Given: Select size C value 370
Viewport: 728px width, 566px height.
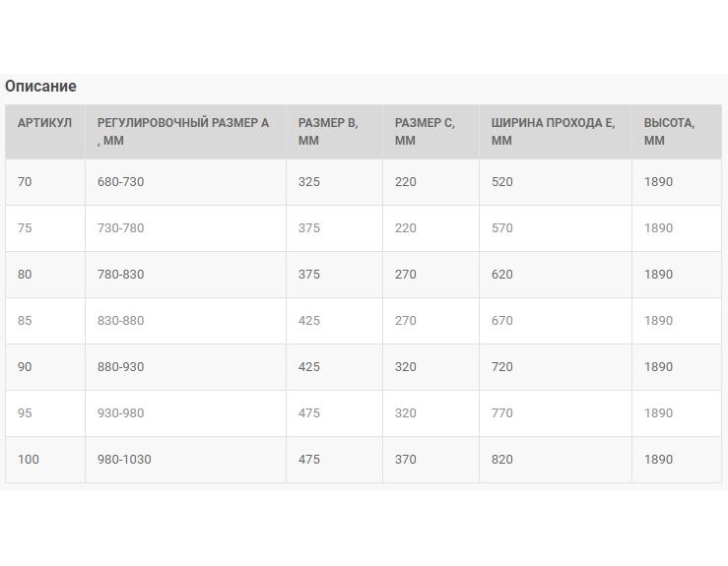Looking at the screenshot, I should pyautogui.click(x=430, y=460).
